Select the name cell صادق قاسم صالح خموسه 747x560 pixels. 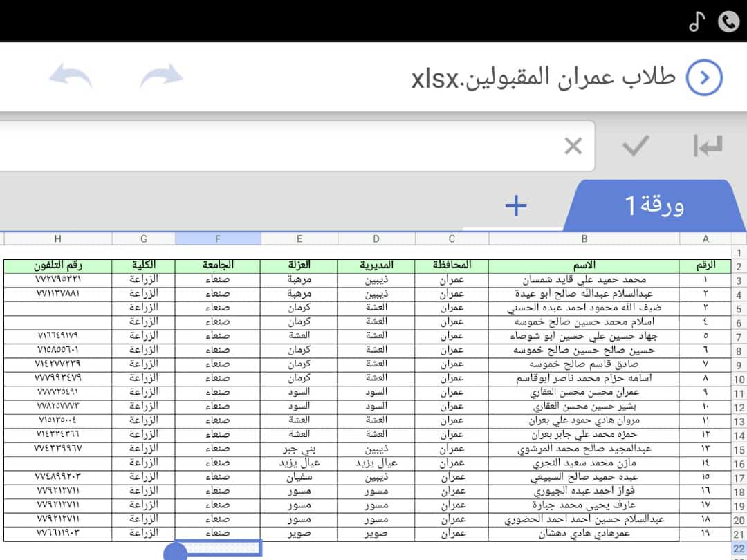click(x=584, y=364)
